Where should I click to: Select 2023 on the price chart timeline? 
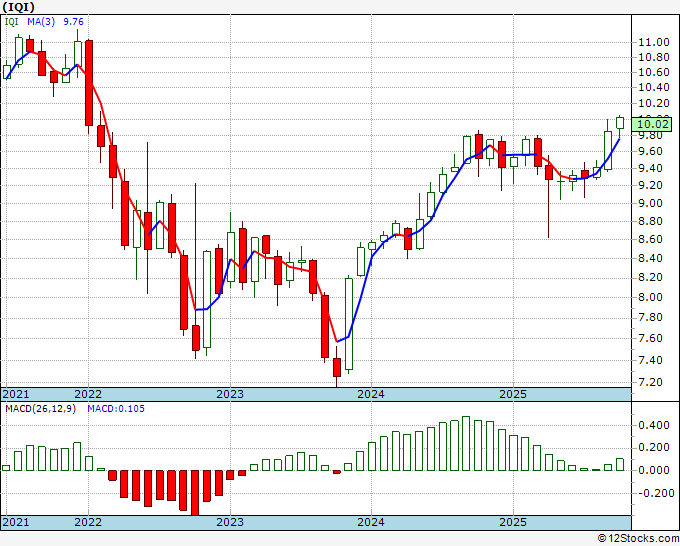(230, 394)
